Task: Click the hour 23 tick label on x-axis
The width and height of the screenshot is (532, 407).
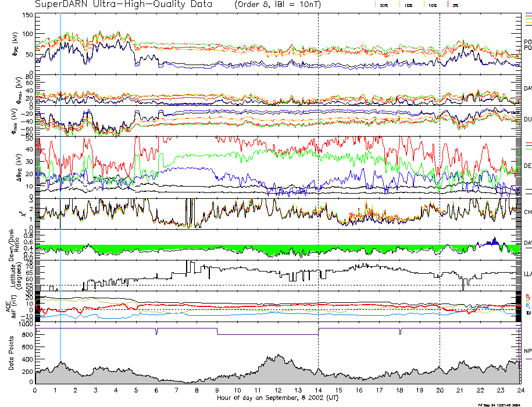Action: click(500, 390)
